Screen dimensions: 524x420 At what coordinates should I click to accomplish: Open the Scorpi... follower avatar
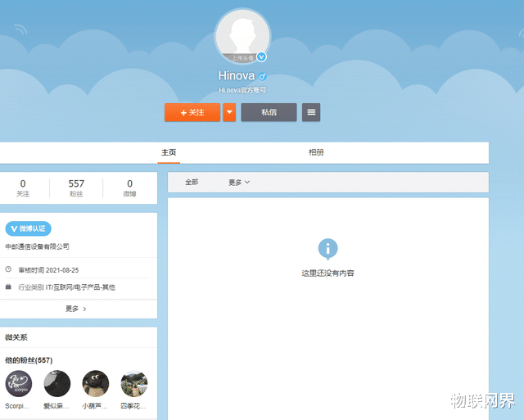pyautogui.click(x=19, y=384)
